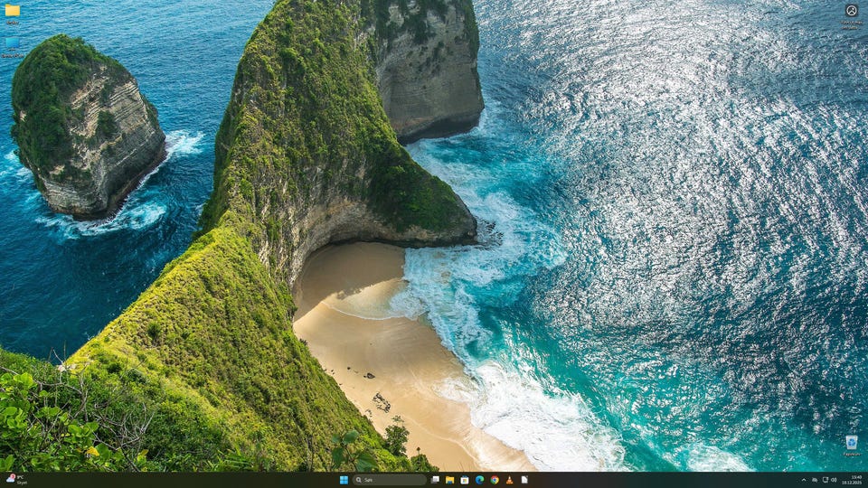Open the clock and date panel
868x488 pixels.
(854, 480)
